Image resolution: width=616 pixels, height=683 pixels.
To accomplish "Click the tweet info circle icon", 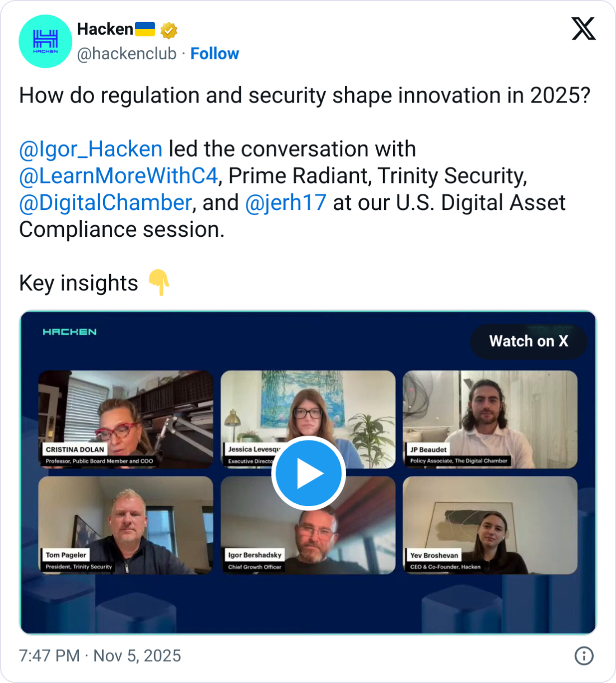I will tap(584, 656).
